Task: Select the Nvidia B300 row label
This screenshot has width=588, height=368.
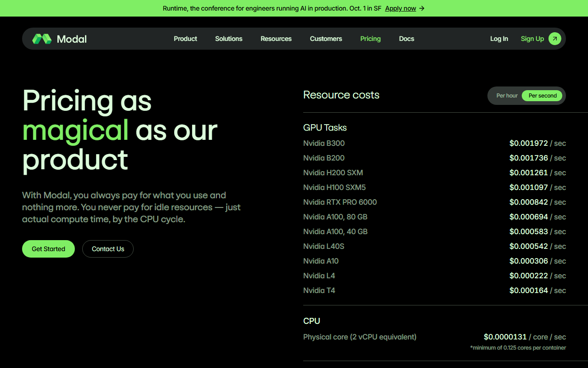Action: [324, 143]
